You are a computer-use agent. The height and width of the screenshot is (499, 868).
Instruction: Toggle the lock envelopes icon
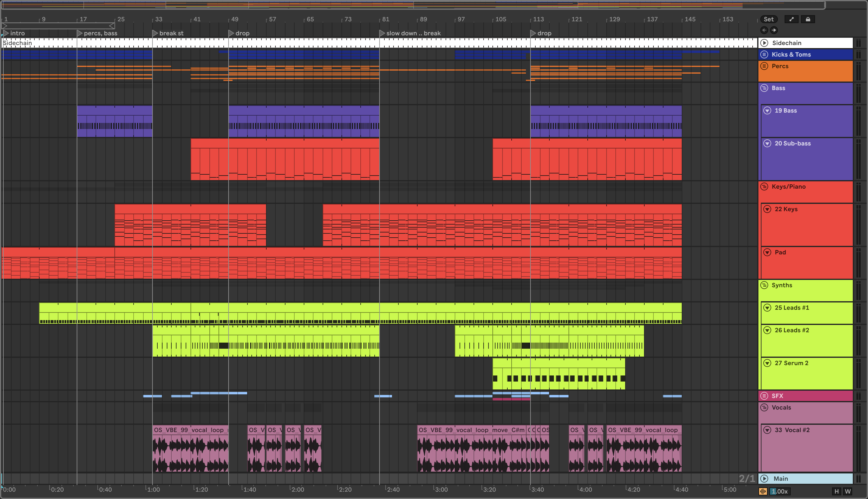click(808, 19)
